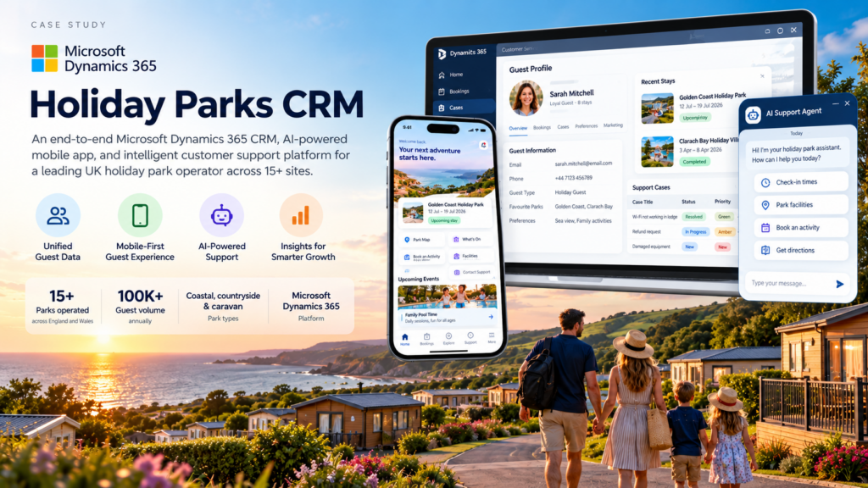Click the robot avatar in AI Support Agent header
The image size is (868, 488).
pos(753,114)
